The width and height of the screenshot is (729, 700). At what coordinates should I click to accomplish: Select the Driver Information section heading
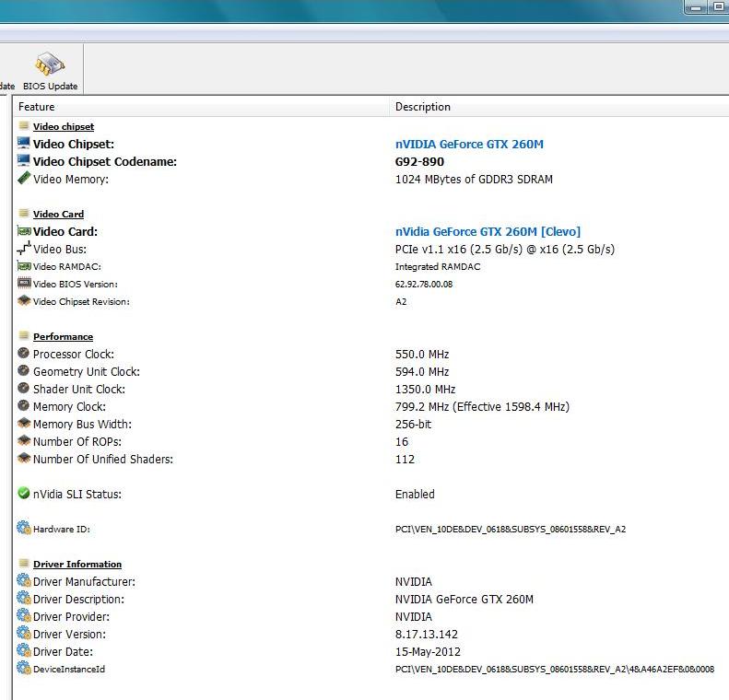[77, 565]
